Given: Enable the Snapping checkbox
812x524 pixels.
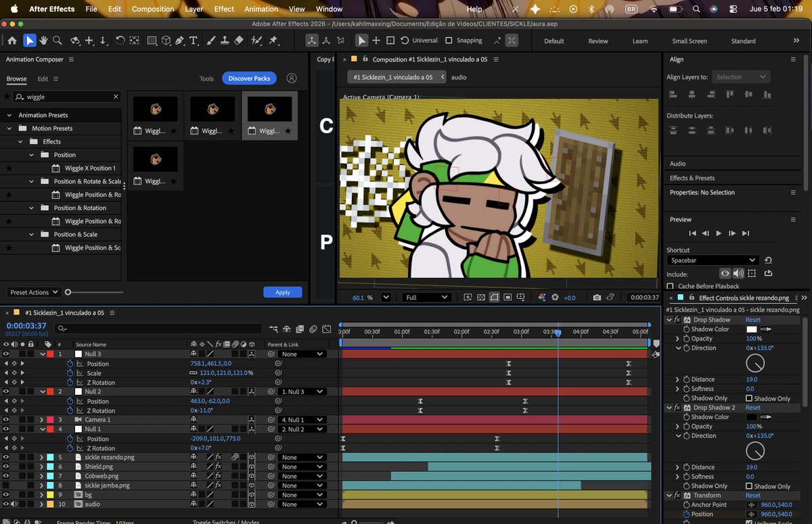Looking at the screenshot, I should click(449, 41).
